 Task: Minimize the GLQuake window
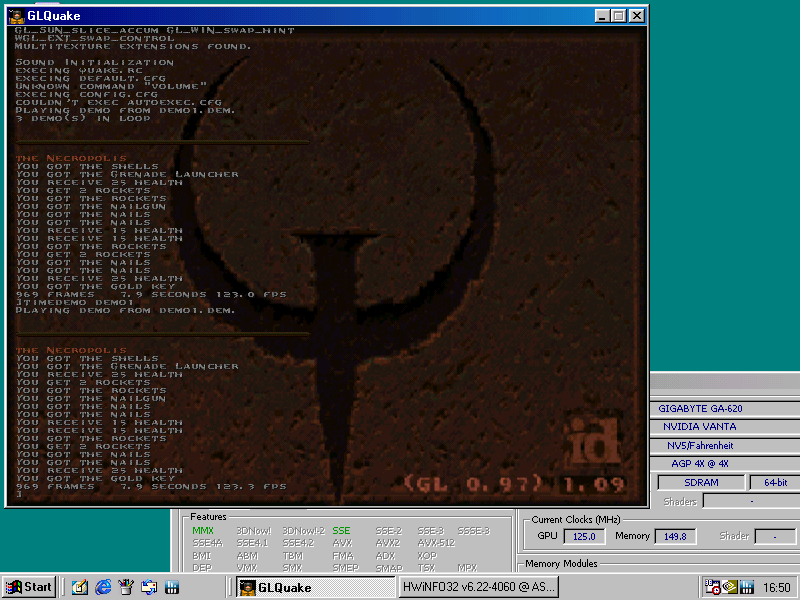click(x=603, y=16)
